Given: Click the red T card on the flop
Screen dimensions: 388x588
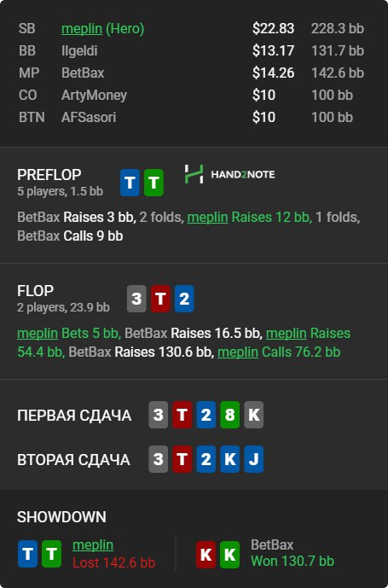Looking at the screenshot, I should click(x=160, y=299).
